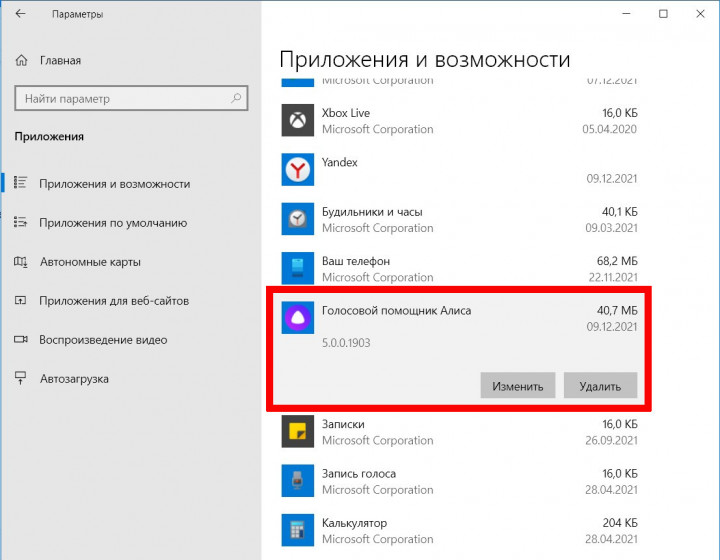Click the Найти параметр search field
This screenshot has width=720, height=560.
tap(120, 99)
